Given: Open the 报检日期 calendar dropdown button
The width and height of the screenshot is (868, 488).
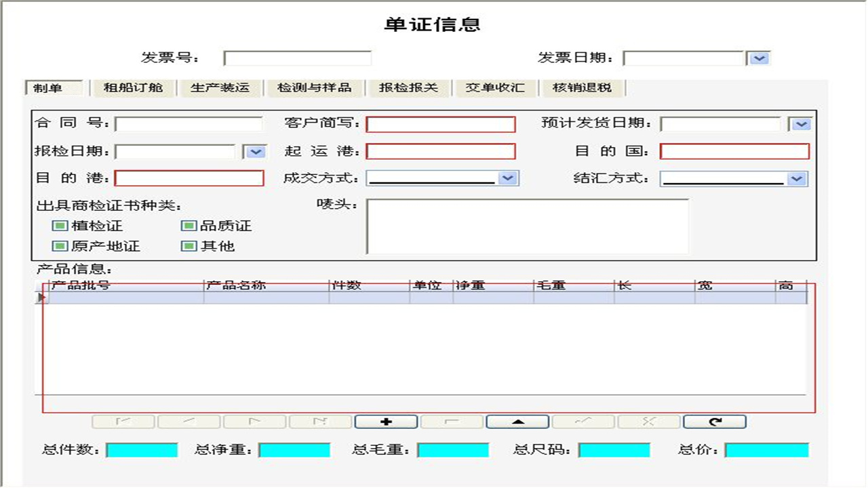Looking at the screenshot, I should pyautogui.click(x=255, y=151).
